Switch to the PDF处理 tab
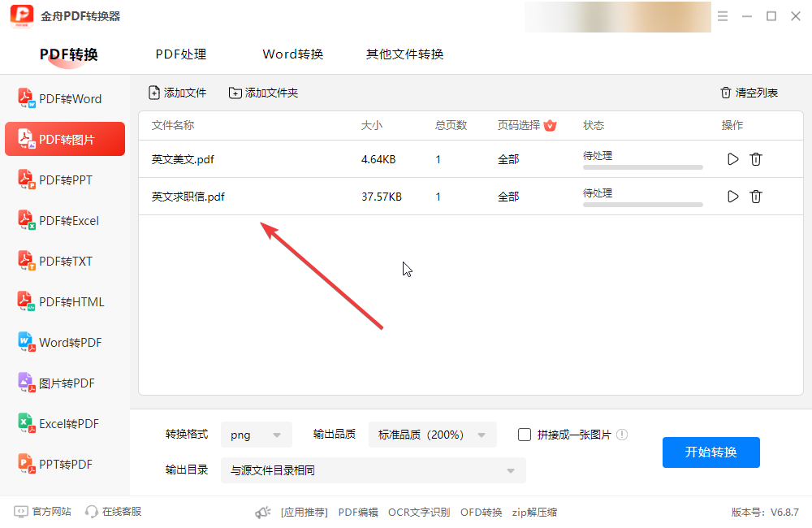812x528 pixels. coord(181,54)
